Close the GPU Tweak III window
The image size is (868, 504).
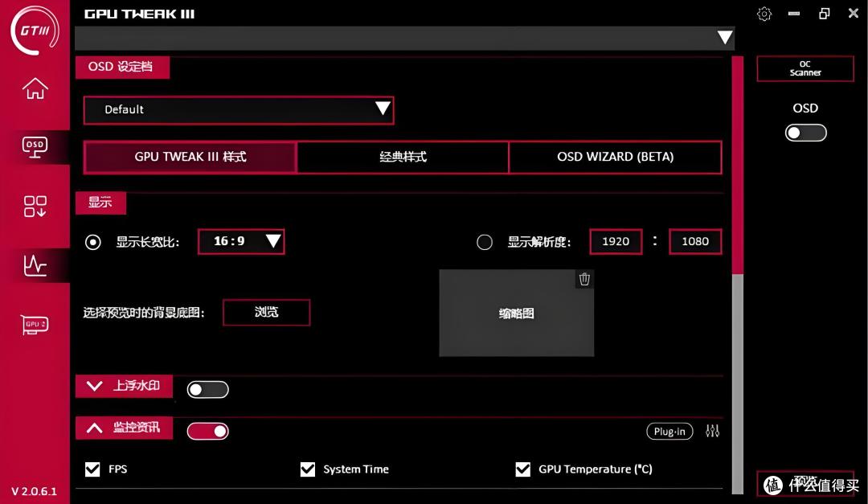point(854,14)
